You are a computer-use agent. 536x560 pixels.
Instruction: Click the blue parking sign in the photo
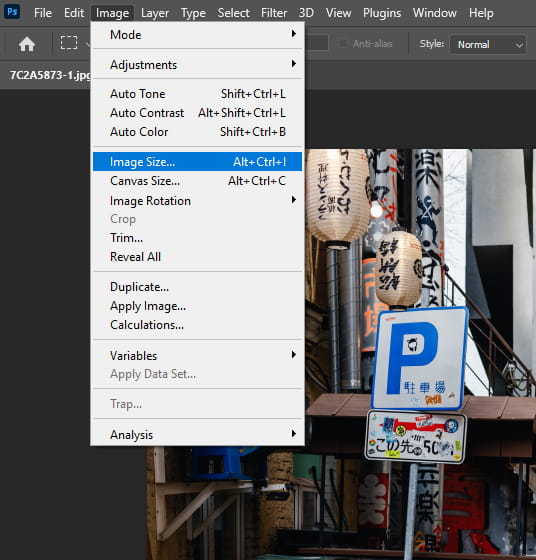(420, 358)
